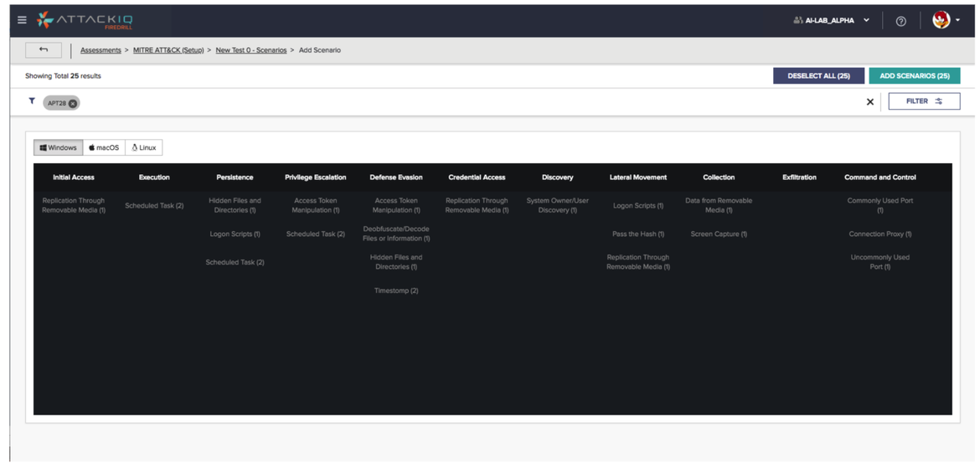Image resolution: width=980 pixels, height=468 pixels.
Task: Open MITRE ATT&CK (Setup) breadcrumb link
Action: coord(168,50)
